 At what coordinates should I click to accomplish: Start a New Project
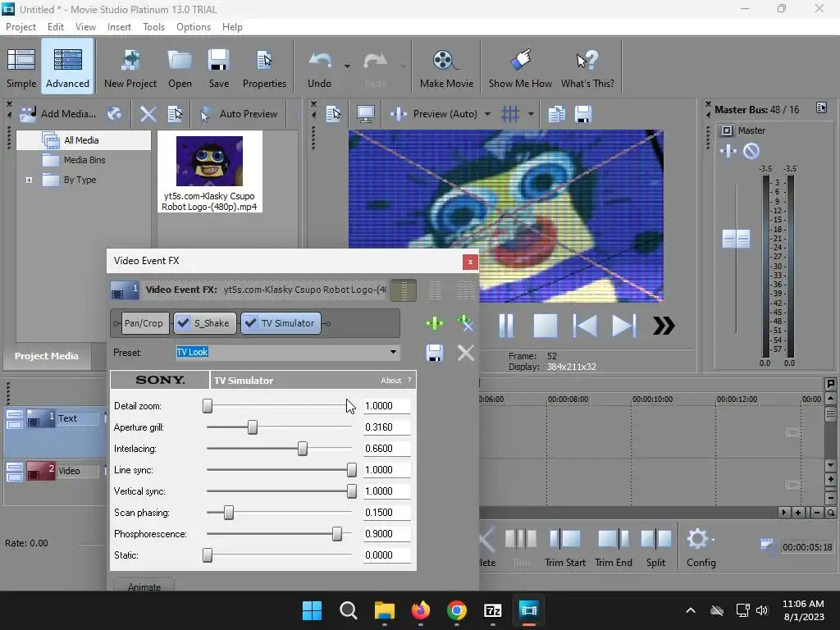pos(130,67)
